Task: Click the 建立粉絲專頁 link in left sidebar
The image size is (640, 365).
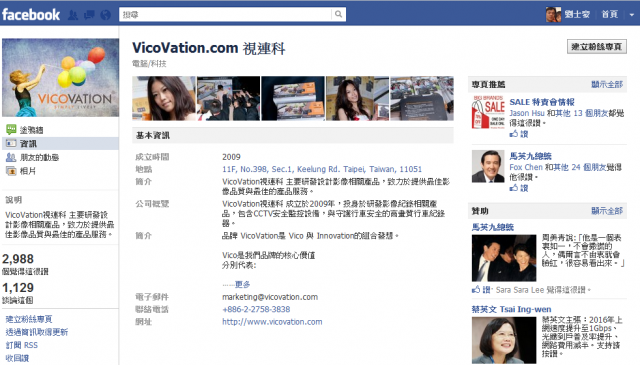Action: tap(29, 319)
